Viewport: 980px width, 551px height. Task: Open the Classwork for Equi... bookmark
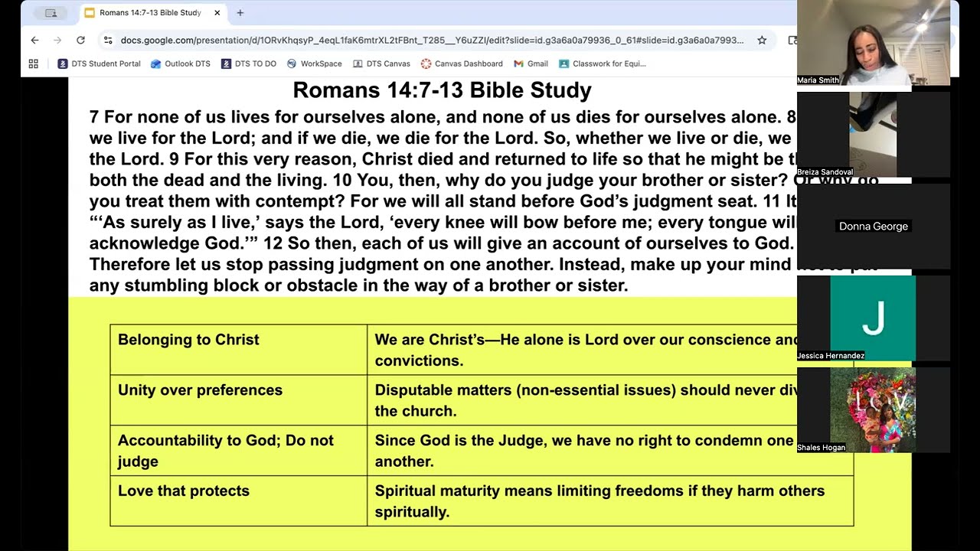[603, 64]
